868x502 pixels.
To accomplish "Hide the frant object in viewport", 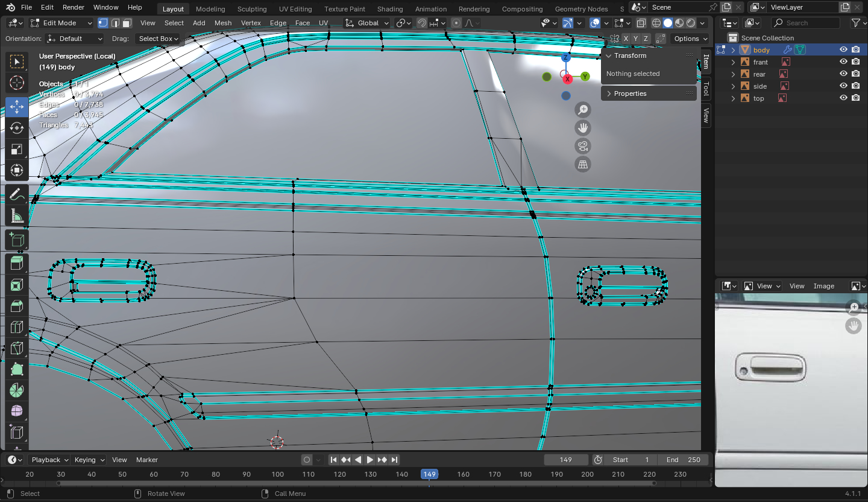I will [x=843, y=62].
